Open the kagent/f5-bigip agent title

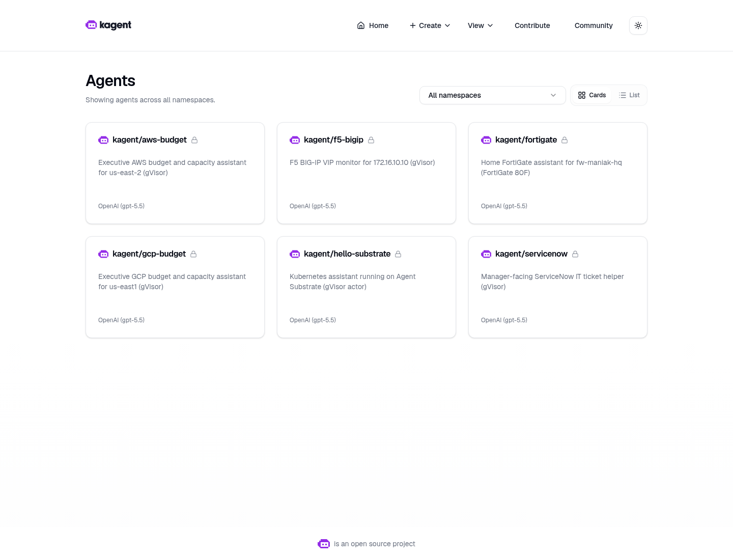pos(333,140)
